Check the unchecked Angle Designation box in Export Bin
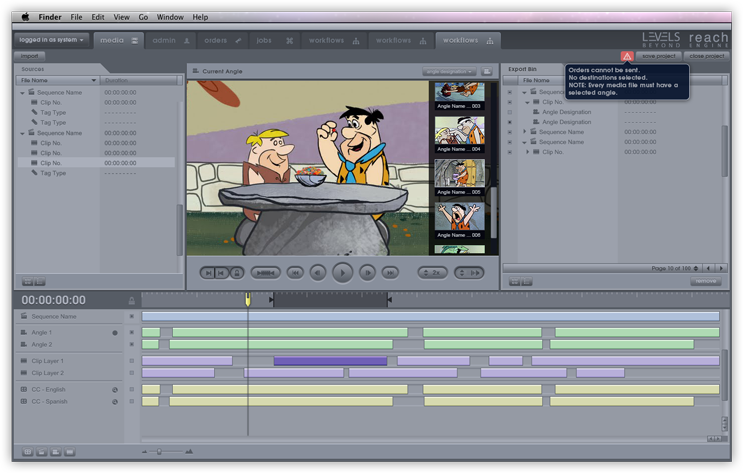This screenshot has width=743, height=473. tap(510, 112)
